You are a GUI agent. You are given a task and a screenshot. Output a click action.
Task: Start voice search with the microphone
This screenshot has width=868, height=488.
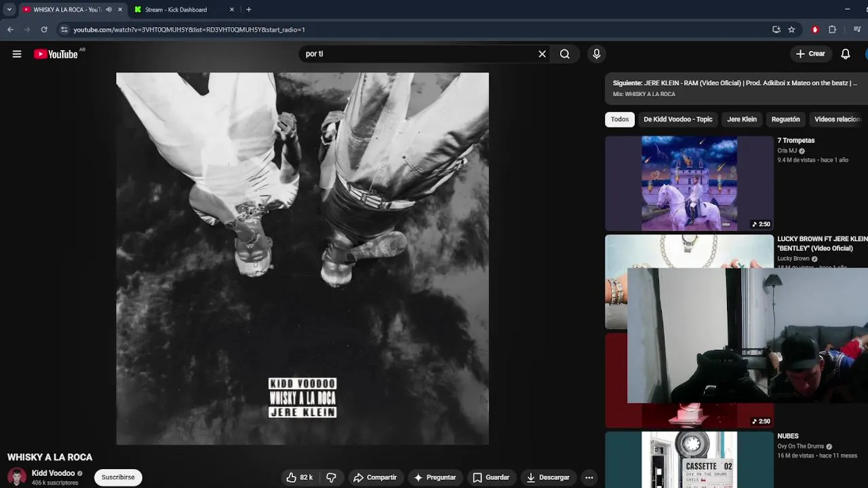597,54
